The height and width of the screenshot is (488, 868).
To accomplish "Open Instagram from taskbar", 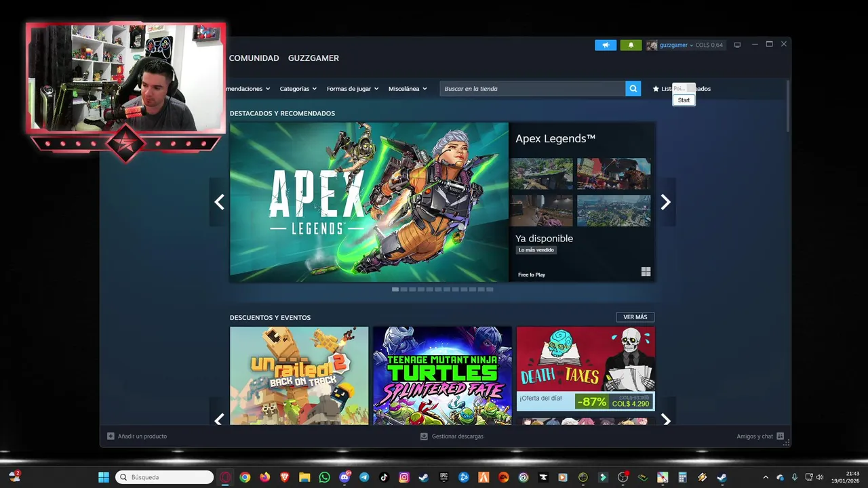I will (404, 477).
